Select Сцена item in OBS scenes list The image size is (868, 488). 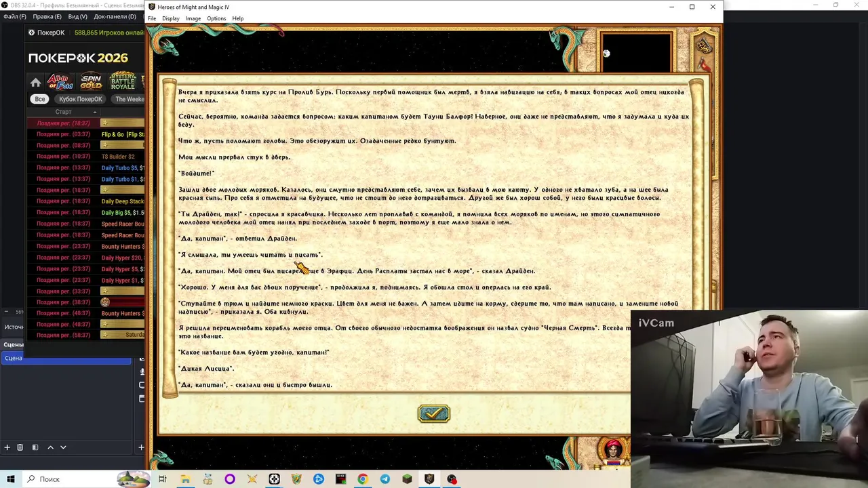point(66,358)
